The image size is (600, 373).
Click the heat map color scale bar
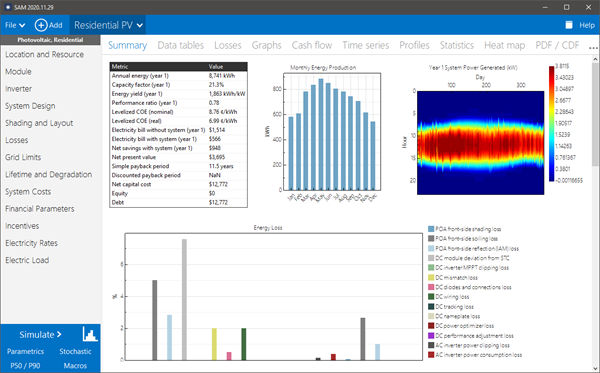[551, 124]
